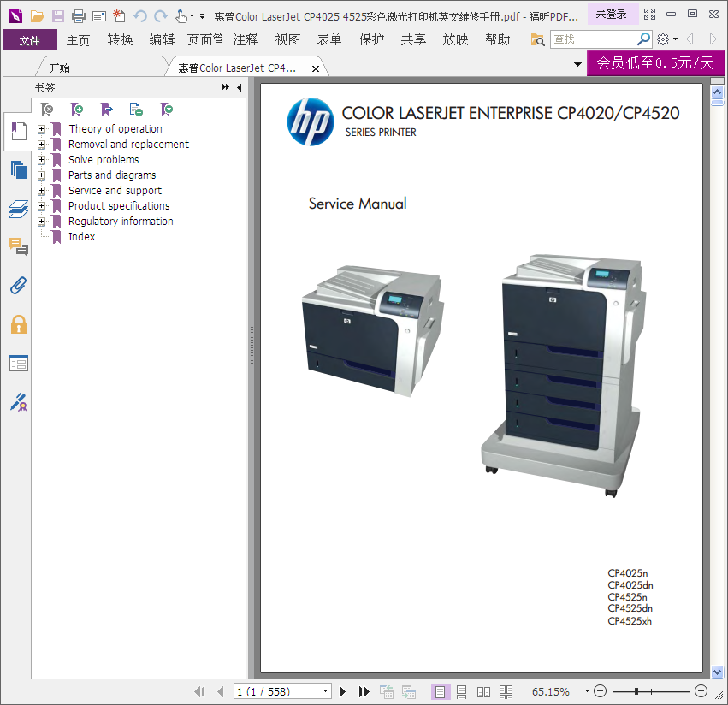Open the digital Signatures panel
The height and width of the screenshot is (705, 728).
click(x=19, y=402)
